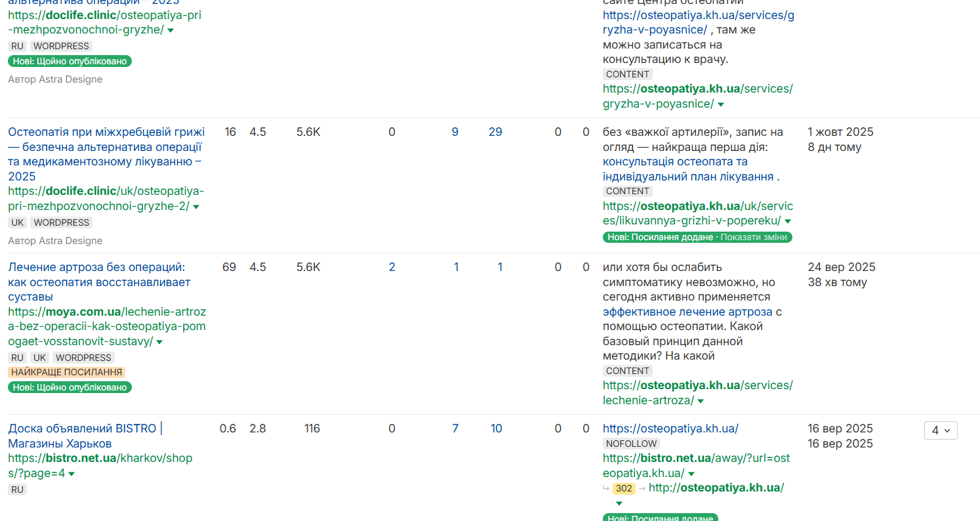
Task: Click the value 7 in the BISTRO row
Action: pos(455,428)
